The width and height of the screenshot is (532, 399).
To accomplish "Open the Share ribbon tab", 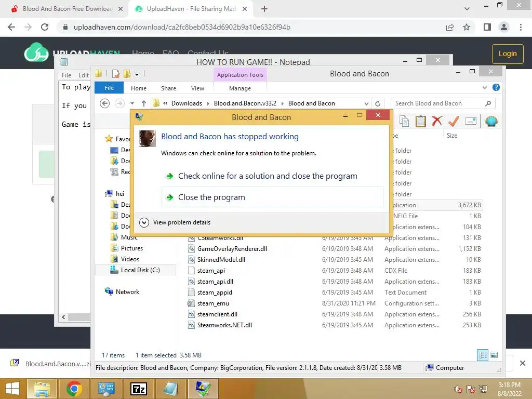I will pos(168,88).
